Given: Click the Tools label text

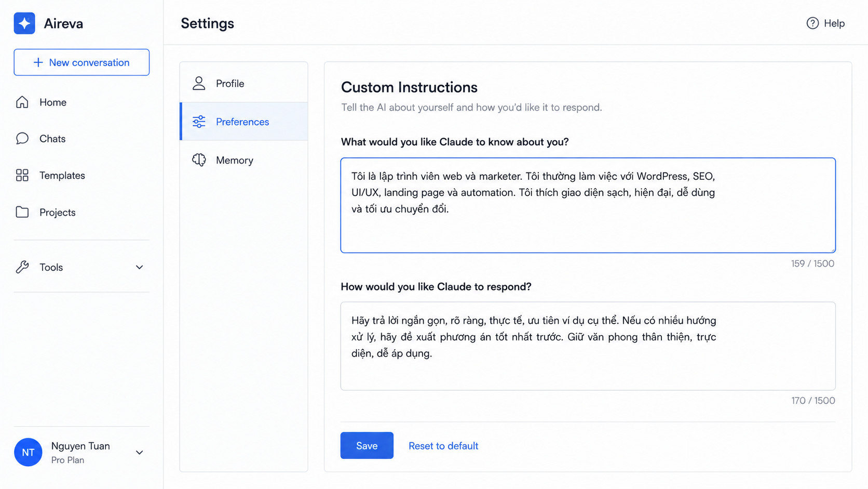Looking at the screenshot, I should point(51,268).
